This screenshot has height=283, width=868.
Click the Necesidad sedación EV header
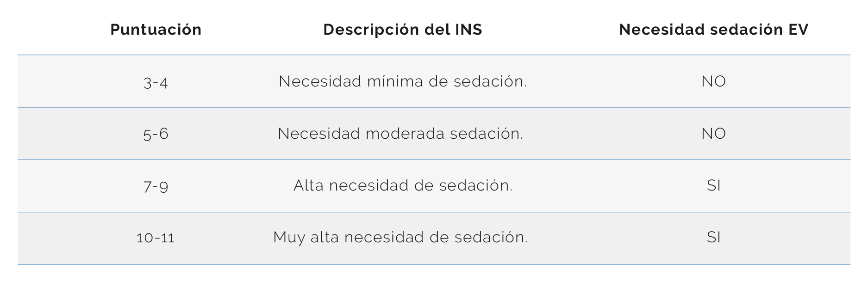[x=713, y=30]
